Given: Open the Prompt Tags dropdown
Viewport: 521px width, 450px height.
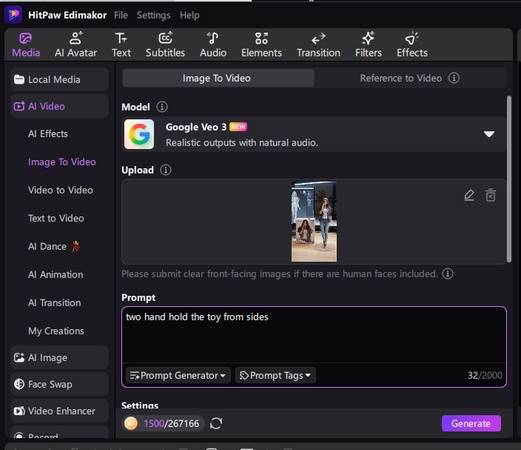Looking at the screenshot, I should 275,376.
